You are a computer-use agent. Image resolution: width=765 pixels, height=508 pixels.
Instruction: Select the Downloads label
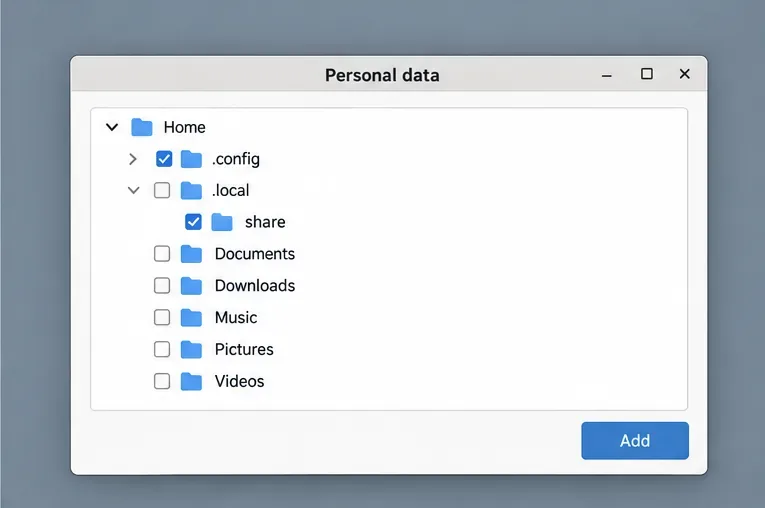pos(255,285)
